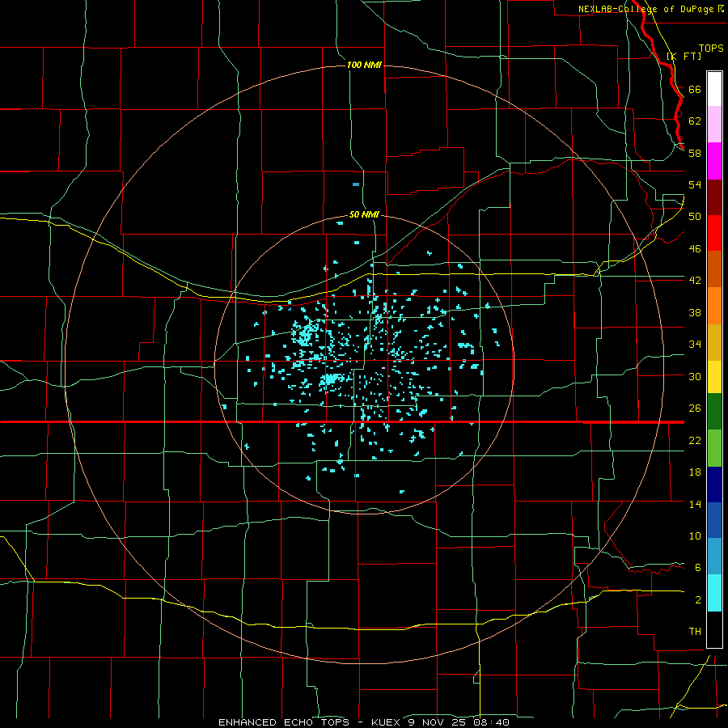The width and height of the screenshot is (728, 728).
Task: Click the KUEX radar station identifier
Action: [x=386, y=722]
